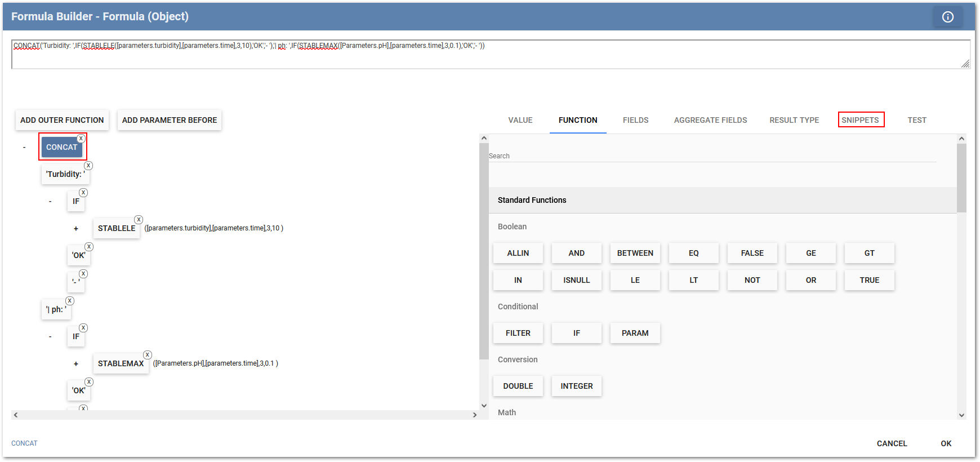This screenshot has height=462, width=980.
Task: Delete the '| ph: ' parameter via X icon
Action: tap(70, 301)
